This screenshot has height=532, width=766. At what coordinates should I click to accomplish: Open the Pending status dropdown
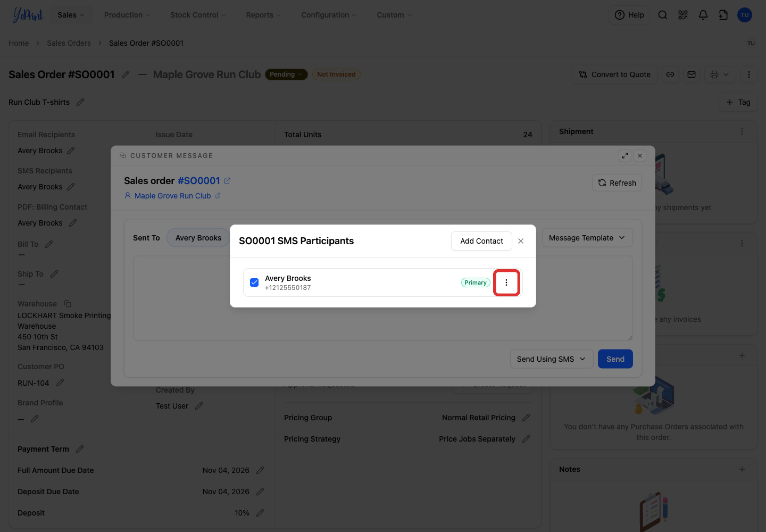pos(286,74)
